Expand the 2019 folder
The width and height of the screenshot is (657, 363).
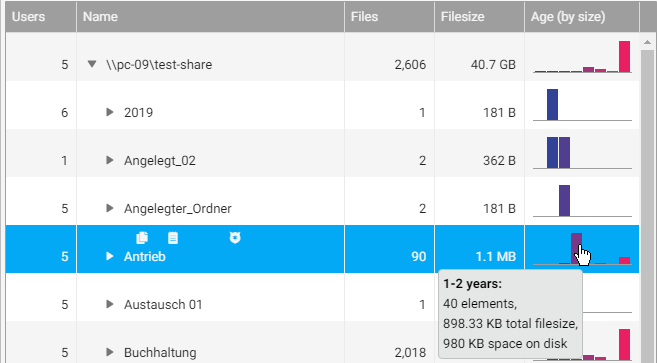point(110,112)
